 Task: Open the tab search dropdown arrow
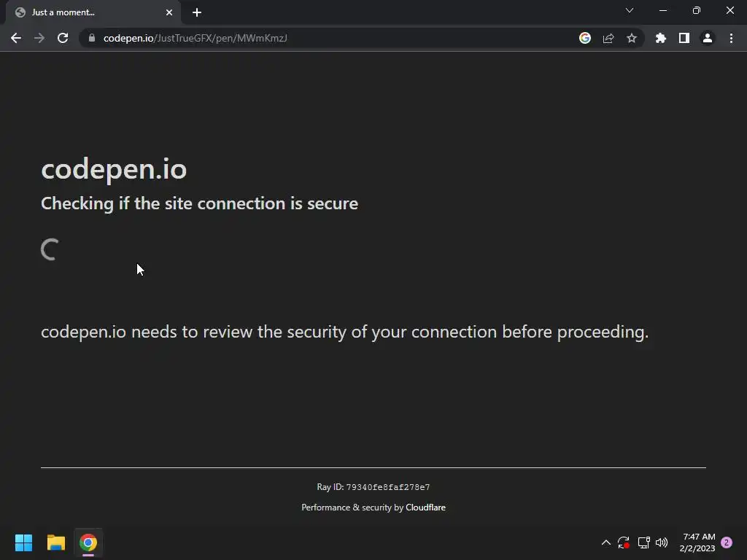[x=630, y=10]
